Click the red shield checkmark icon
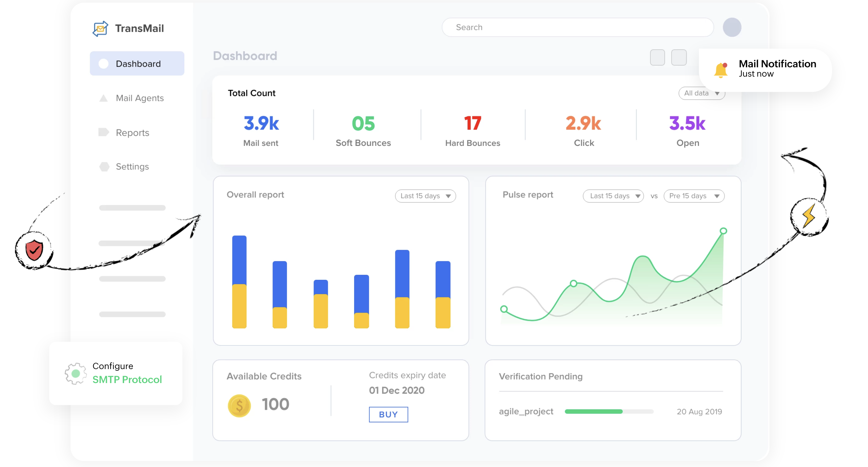This screenshot has width=868, height=467. click(x=34, y=250)
